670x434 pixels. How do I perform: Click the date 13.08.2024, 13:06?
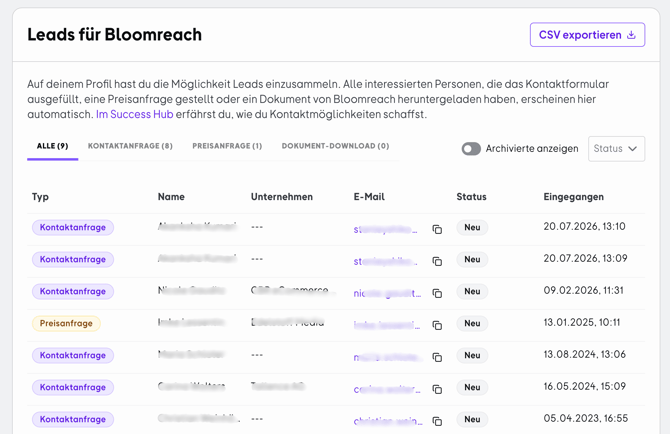click(x=585, y=355)
